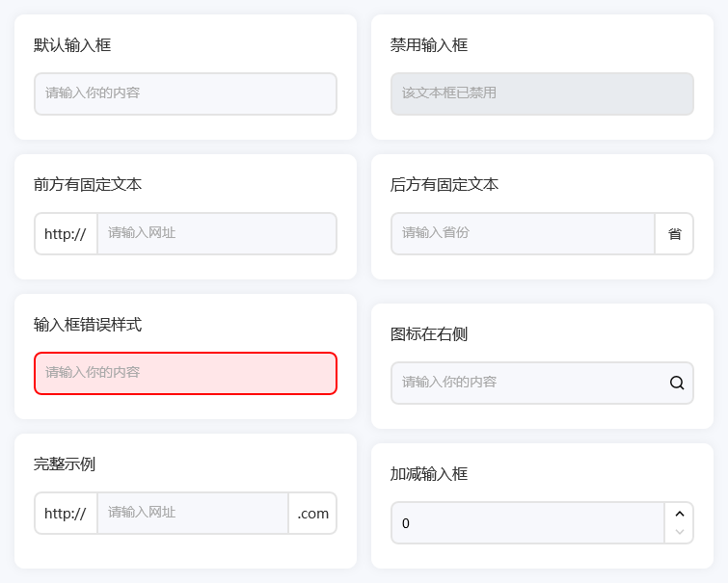This screenshot has width=728, height=583.
Task: Focus URL input in 前方有固定文本 card
Action: tap(217, 233)
